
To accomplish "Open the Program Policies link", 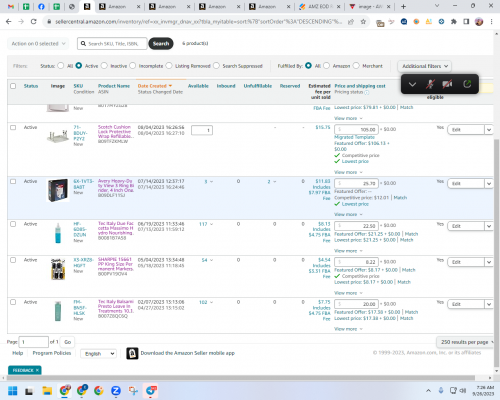I will (52, 353).
